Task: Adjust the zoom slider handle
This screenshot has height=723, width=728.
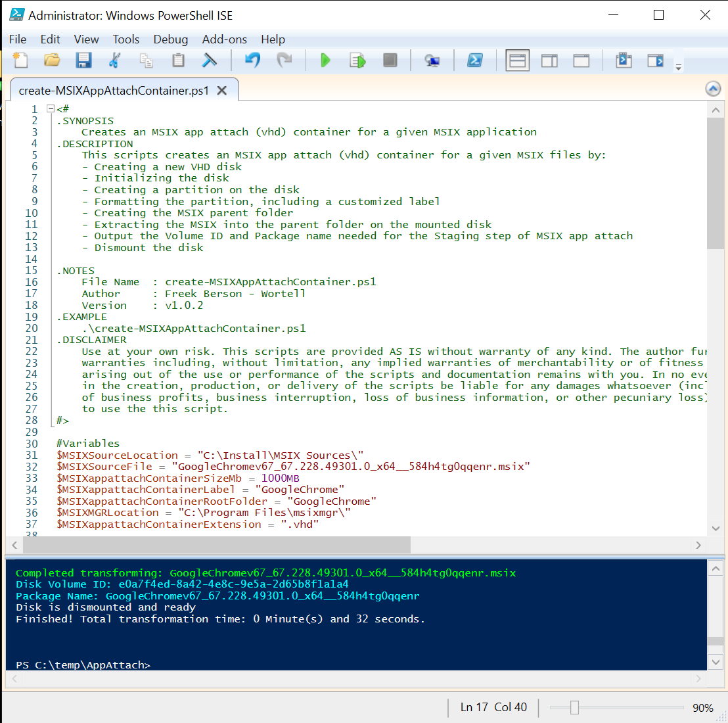Action: (x=574, y=707)
